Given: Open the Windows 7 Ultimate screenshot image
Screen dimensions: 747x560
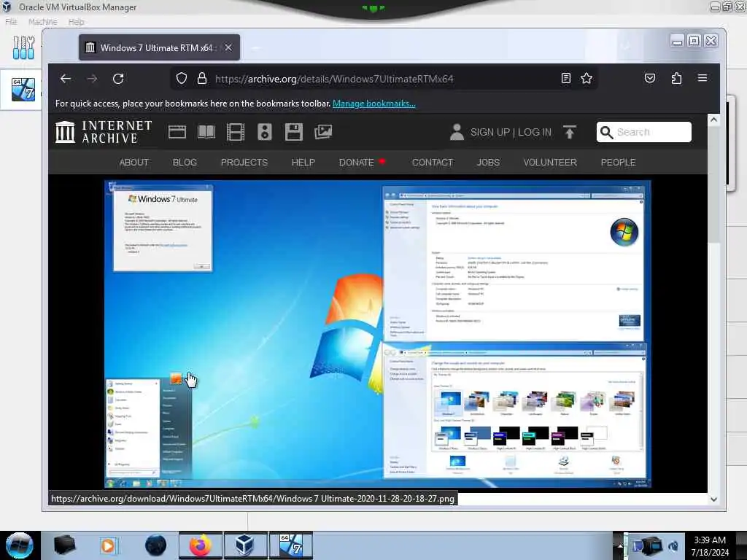Looking at the screenshot, I should tap(377, 334).
